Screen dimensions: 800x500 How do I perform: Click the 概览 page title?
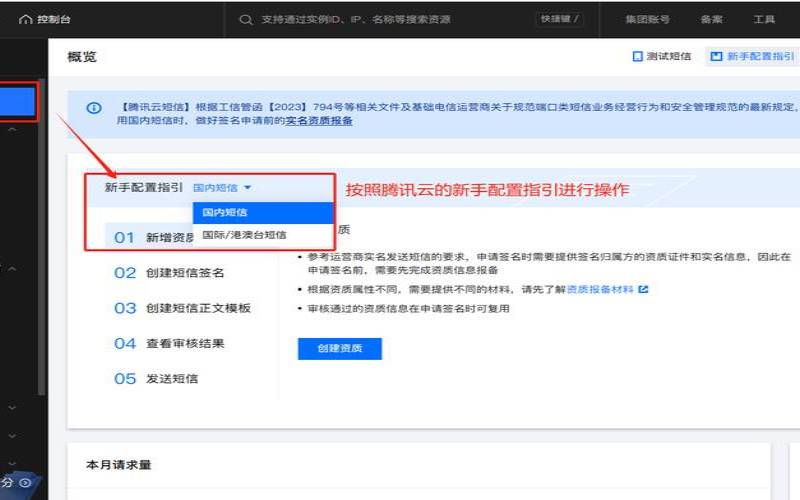click(82, 57)
